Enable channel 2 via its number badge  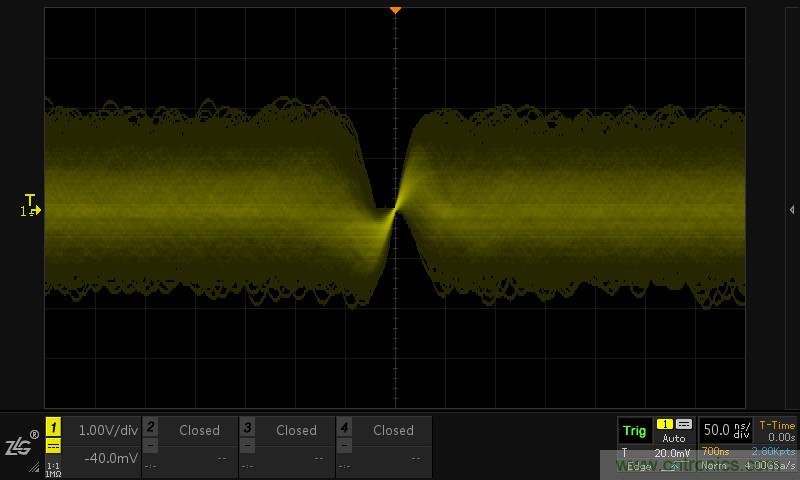(150, 427)
